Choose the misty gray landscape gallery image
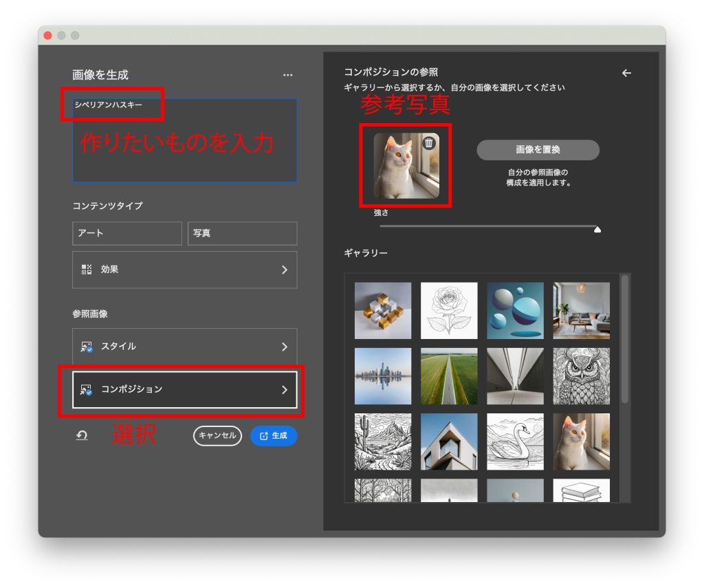Image resolution: width=704 pixels, height=588 pixels. tap(449, 490)
